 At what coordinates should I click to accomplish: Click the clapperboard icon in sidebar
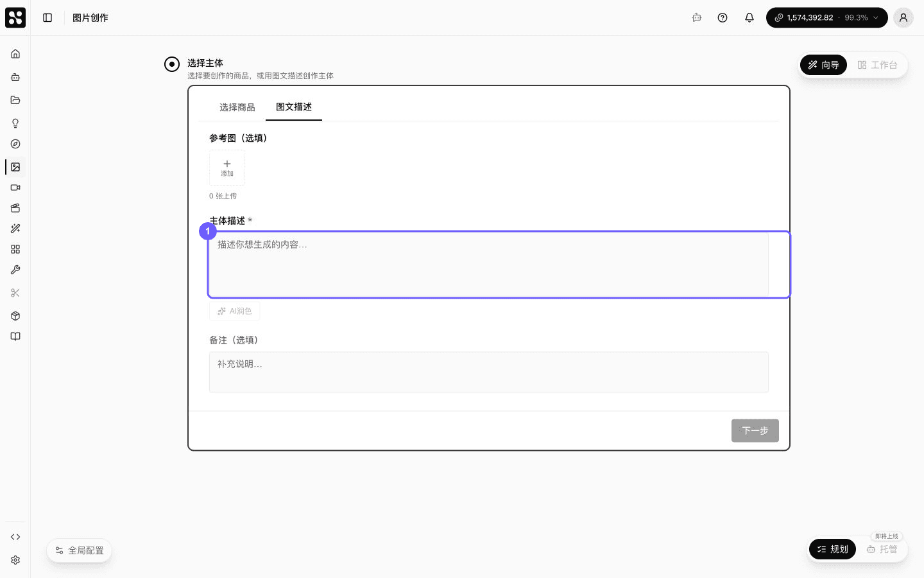point(15,208)
